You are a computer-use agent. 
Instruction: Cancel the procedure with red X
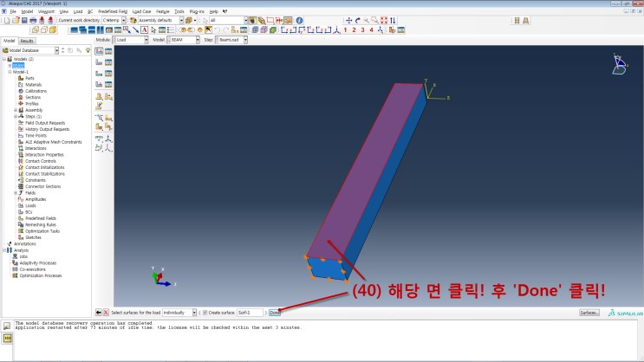click(x=106, y=313)
